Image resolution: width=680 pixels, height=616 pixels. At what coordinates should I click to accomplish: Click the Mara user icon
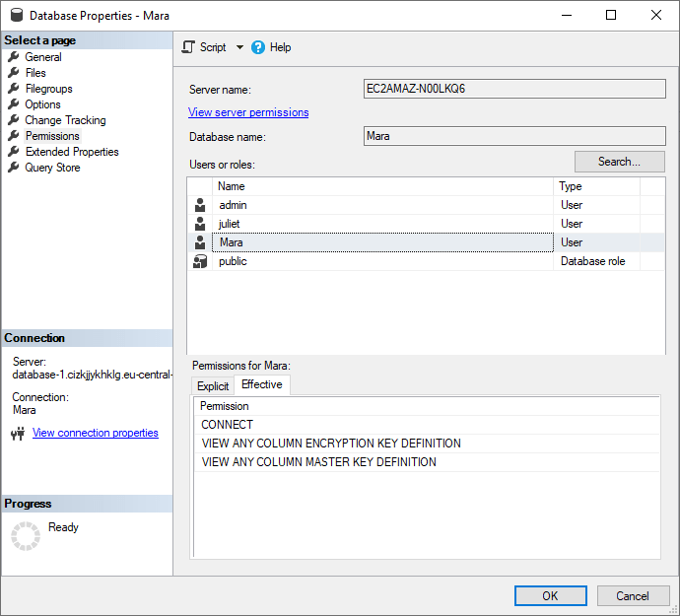pyautogui.click(x=200, y=242)
